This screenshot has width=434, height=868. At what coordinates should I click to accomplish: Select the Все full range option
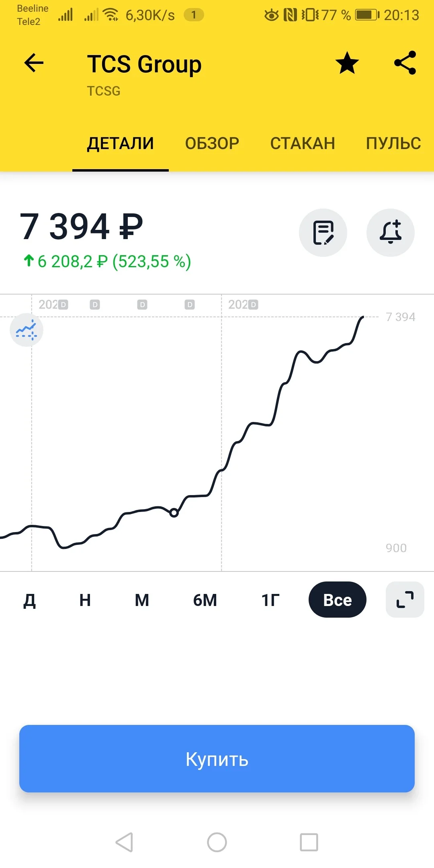(338, 600)
